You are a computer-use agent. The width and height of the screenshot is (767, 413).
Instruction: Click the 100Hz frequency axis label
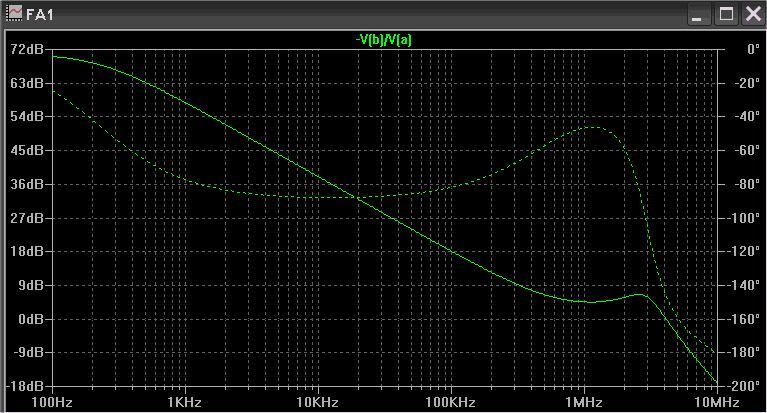click(52, 403)
